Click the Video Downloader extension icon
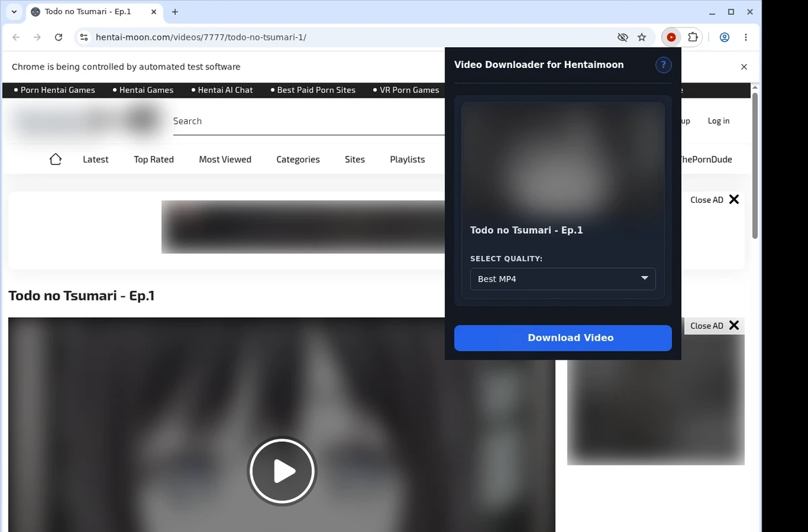The width and height of the screenshot is (808, 532). (671, 37)
